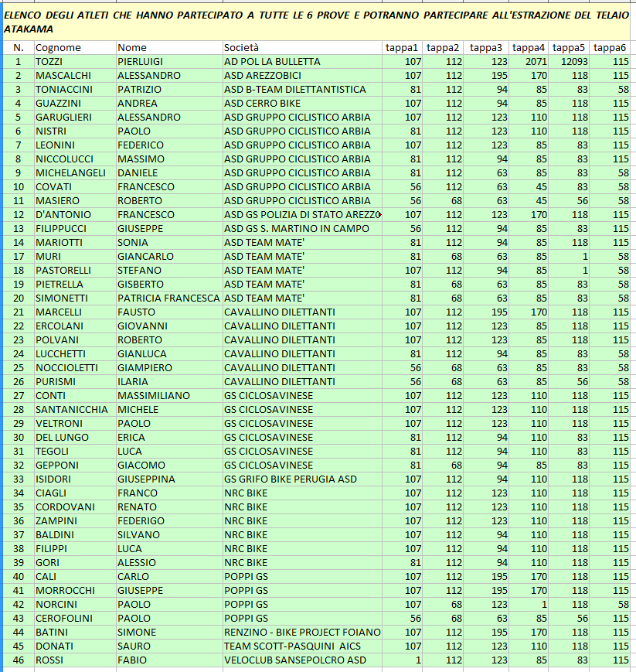Select the tappa2 header cell
Viewport: 636px width, 672px height.
tap(444, 48)
